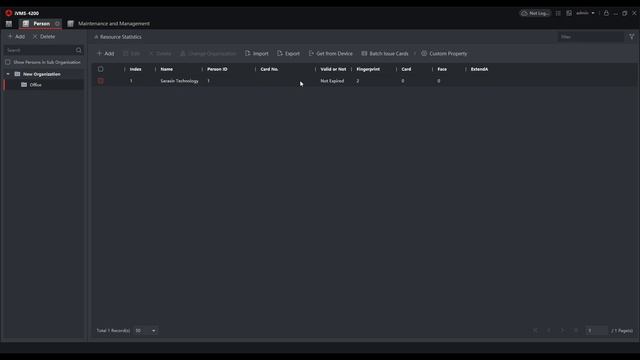The height and width of the screenshot is (360, 640).
Task: Switch to the Person tab
Action: (x=41, y=24)
